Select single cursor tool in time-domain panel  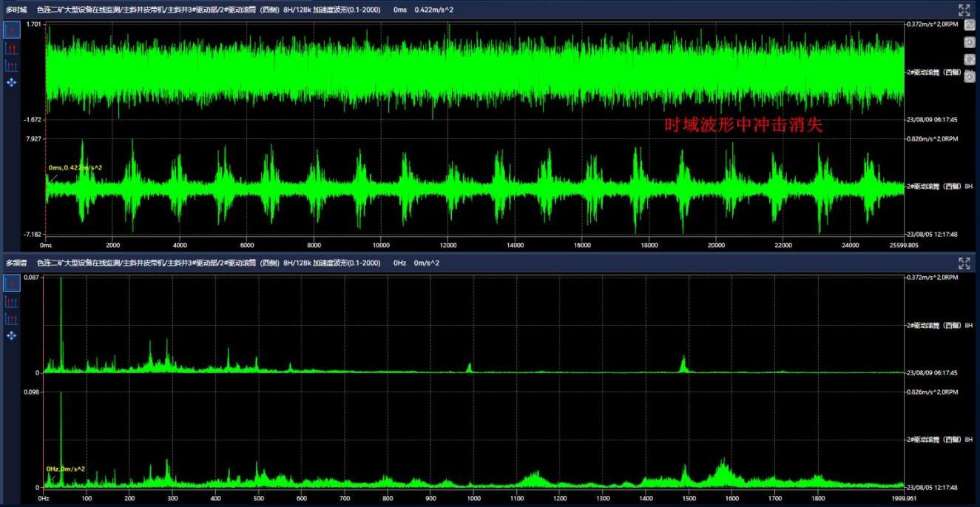pyautogui.click(x=12, y=30)
